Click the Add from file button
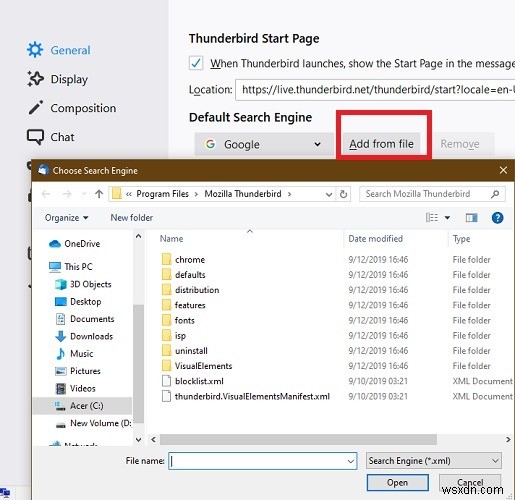 click(381, 144)
